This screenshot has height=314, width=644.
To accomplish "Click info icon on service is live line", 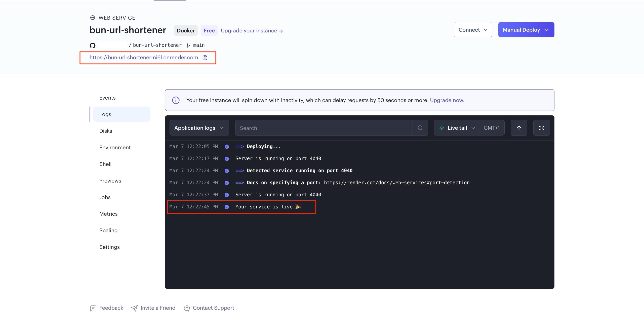I will 227,207.
